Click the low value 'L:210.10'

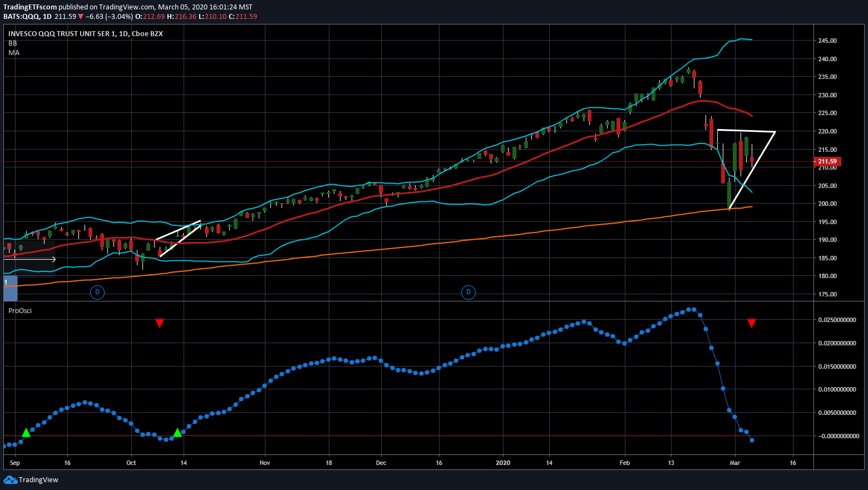pyautogui.click(x=212, y=17)
